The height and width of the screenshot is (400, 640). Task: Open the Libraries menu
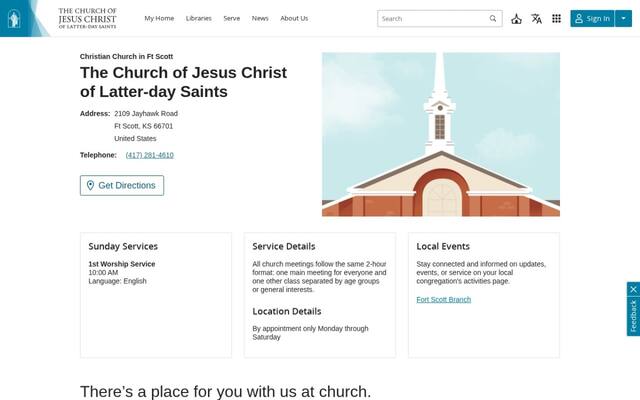coord(199,18)
